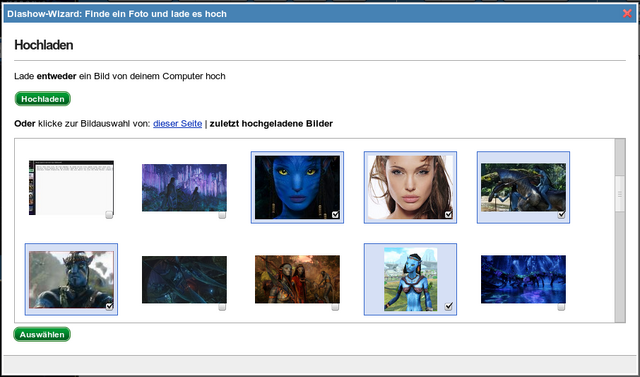
Task: Uncheck the standing female Na'vi figure checkbox
Action: click(448, 306)
